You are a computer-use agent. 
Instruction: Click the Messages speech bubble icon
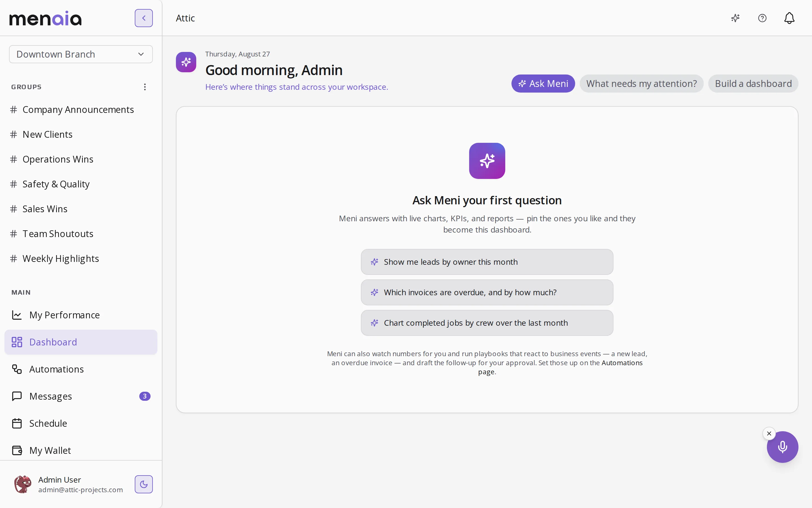[17, 396]
